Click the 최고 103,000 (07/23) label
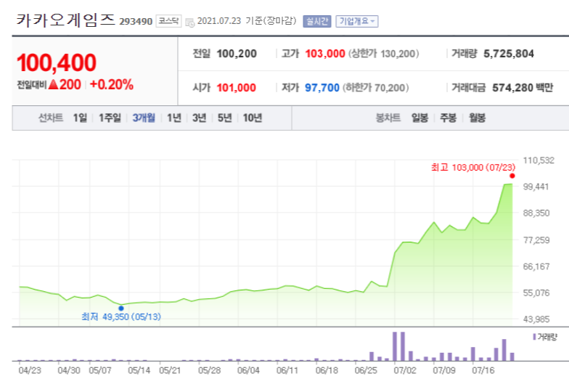Screen dimensions: 569x392 click(473, 167)
